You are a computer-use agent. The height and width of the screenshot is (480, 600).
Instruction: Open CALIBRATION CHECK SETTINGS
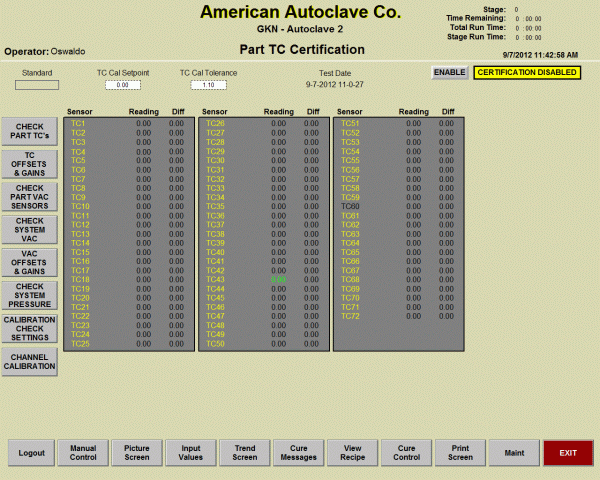pos(29,329)
